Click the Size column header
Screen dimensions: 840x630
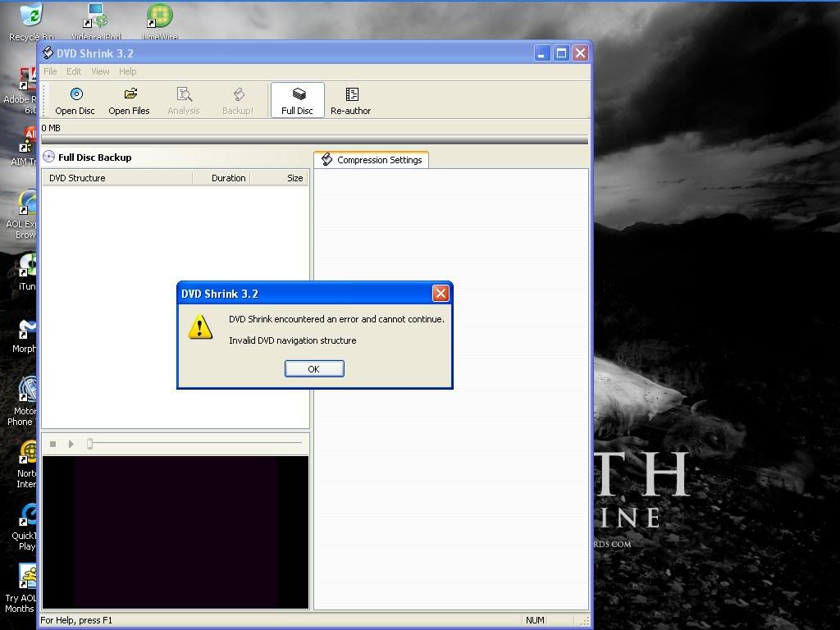click(279, 178)
